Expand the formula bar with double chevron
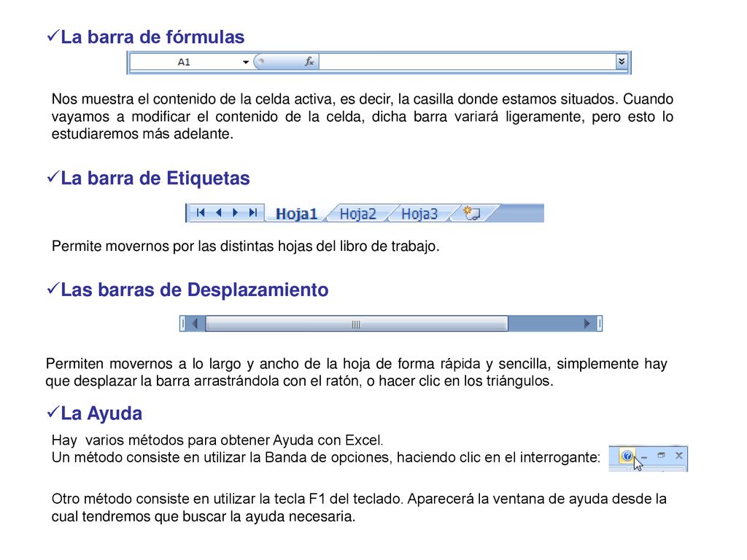The height and width of the screenshot is (560, 747). pos(622,61)
